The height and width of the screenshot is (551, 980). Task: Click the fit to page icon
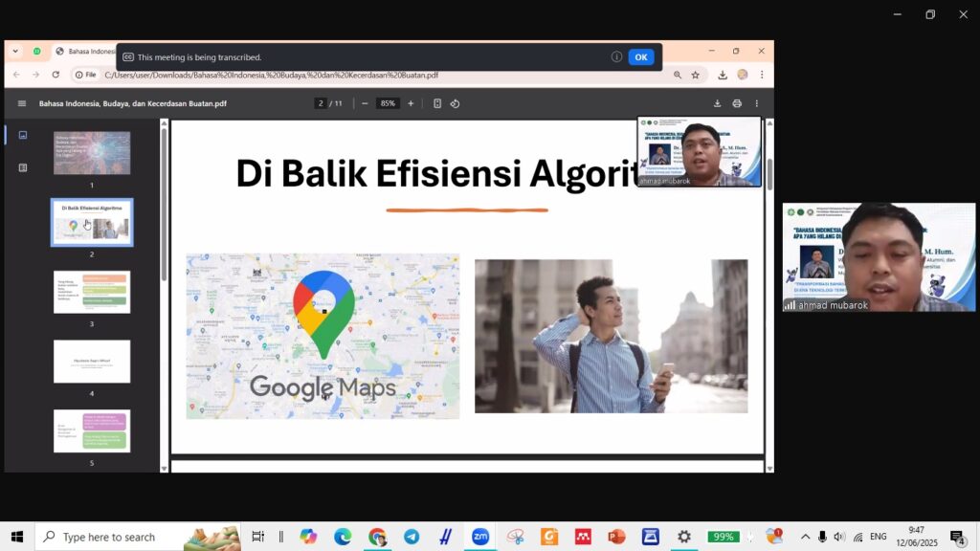(437, 103)
